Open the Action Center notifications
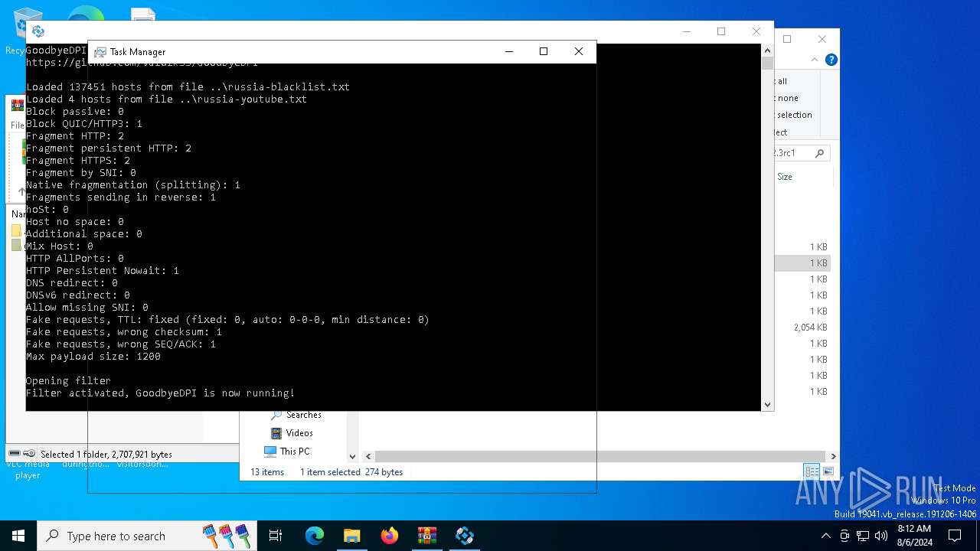Screen dimensions: 980x551 click(x=955, y=536)
